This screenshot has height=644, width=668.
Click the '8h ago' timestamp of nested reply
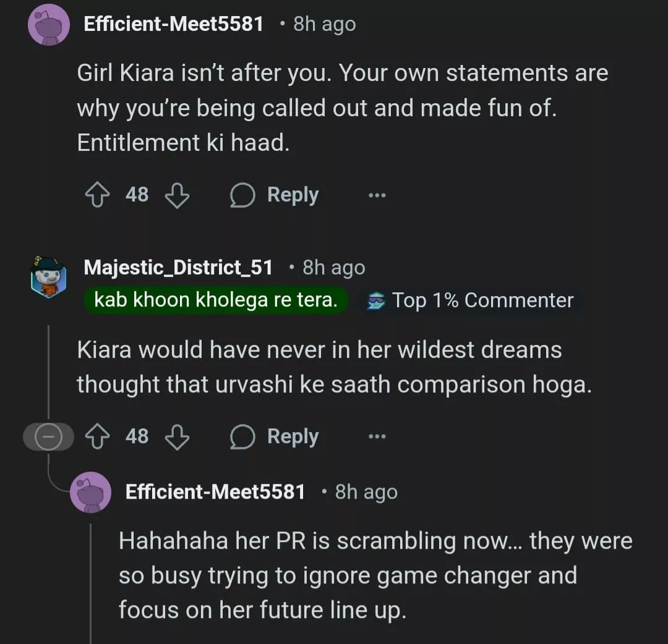(x=366, y=492)
